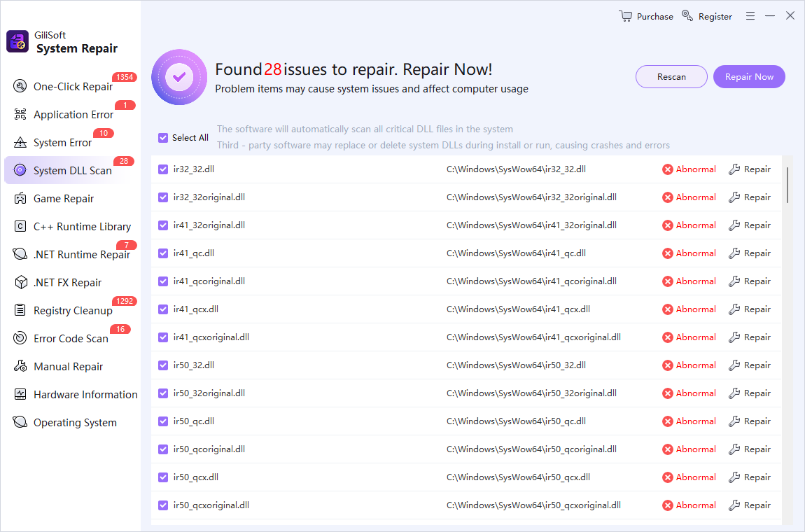Image resolution: width=805 pixels, height=532 pixels.
Task: Click the Purchase shopping cart icon
Action: coord(625,16)
